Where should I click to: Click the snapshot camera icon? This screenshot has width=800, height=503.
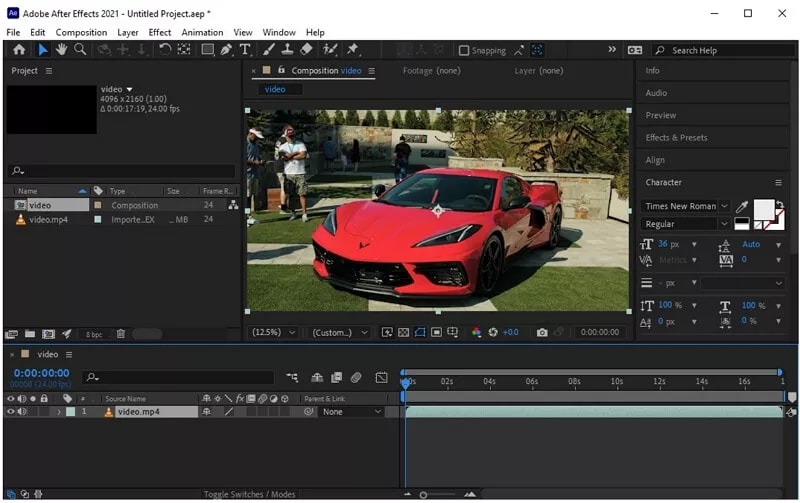(542, 332)
